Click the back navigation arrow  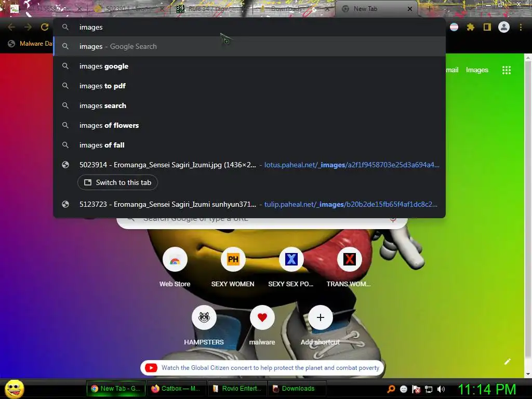pyautogui.click(x=11, y=27)
